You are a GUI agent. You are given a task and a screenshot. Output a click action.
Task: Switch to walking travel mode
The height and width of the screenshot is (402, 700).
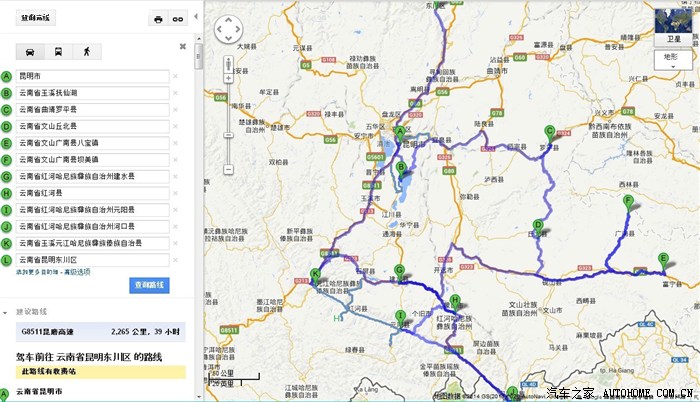tap(86, 51)
